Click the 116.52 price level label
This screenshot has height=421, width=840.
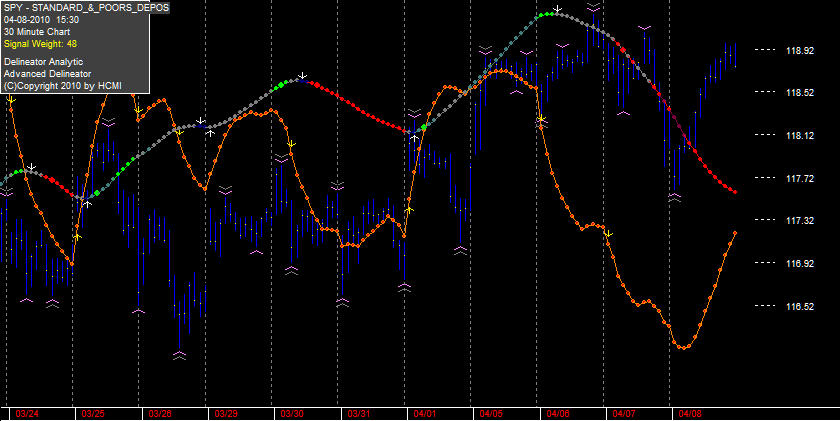point(800,306)
